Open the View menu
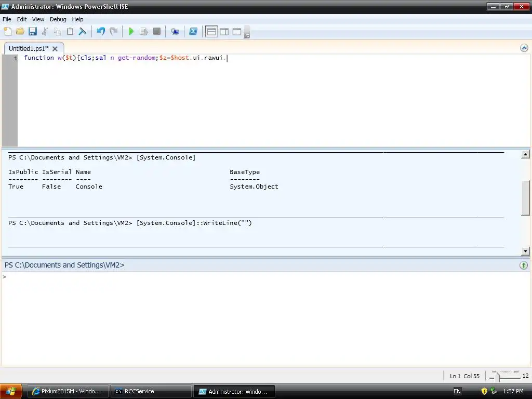This screenshot has width=532, height=399. tap(38, 19)
